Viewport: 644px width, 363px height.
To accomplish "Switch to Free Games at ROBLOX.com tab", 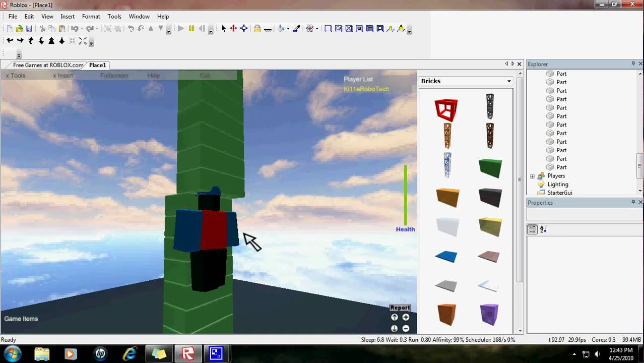I will [x=48, y=65].
